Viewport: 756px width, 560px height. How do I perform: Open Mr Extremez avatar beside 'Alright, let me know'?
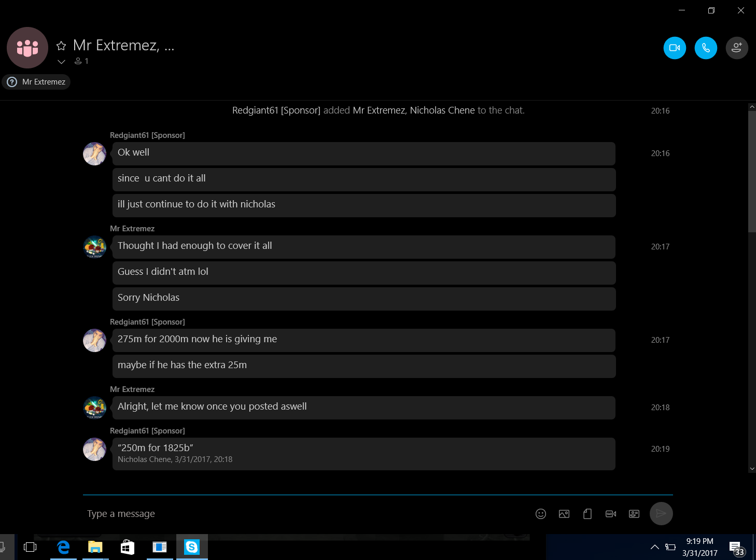pos(95,408)
